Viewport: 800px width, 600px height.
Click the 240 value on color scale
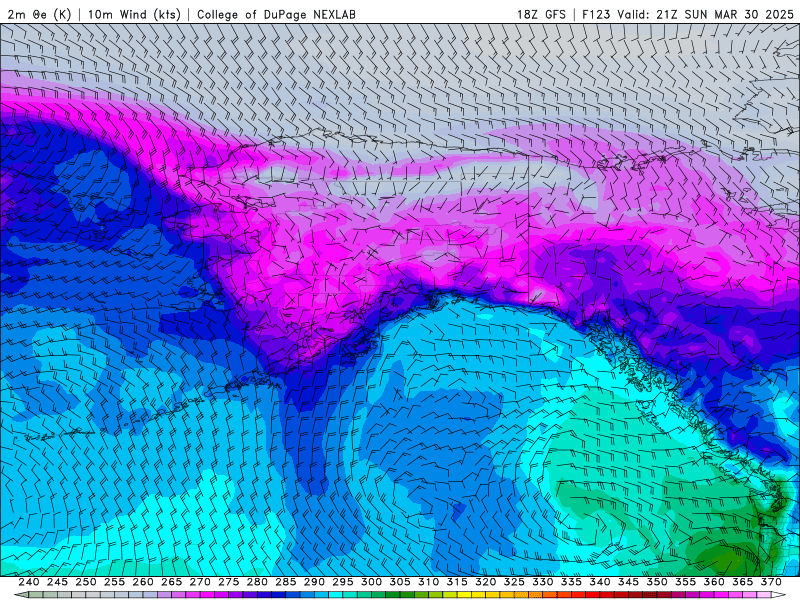[x=29, y=582]
